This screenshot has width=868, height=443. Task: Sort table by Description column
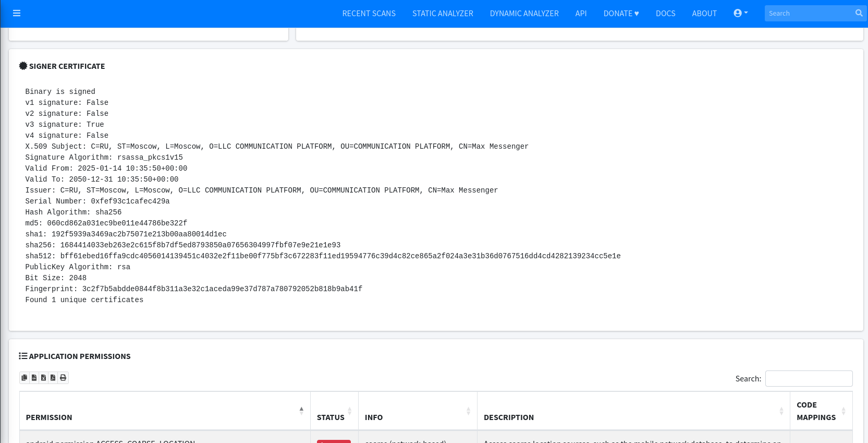click(x=633, y=411)
